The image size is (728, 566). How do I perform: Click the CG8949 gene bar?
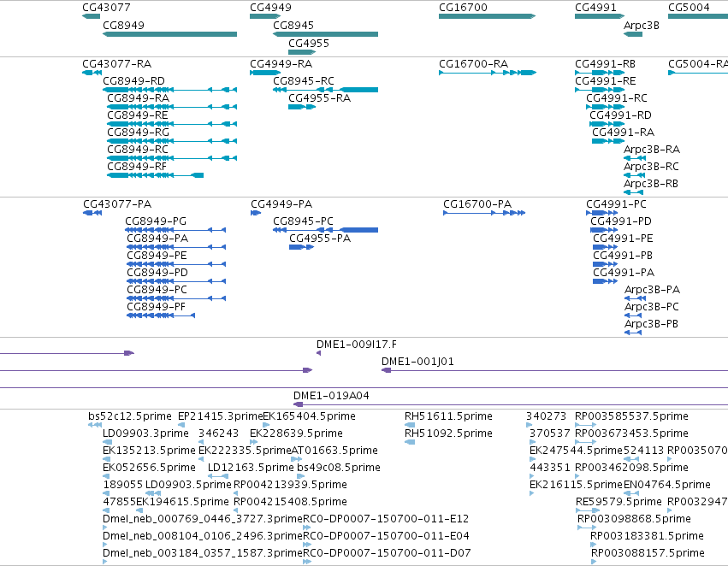pos(169,34)
